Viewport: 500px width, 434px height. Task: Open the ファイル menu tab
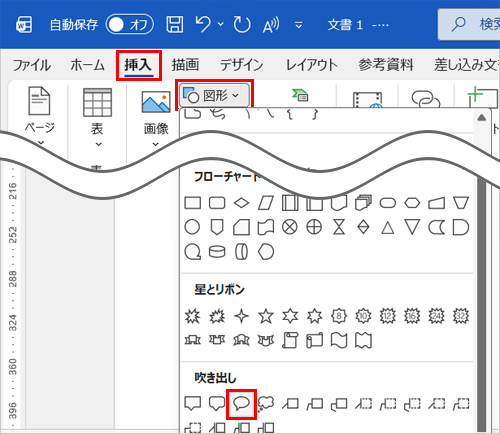tap(31, 65)
